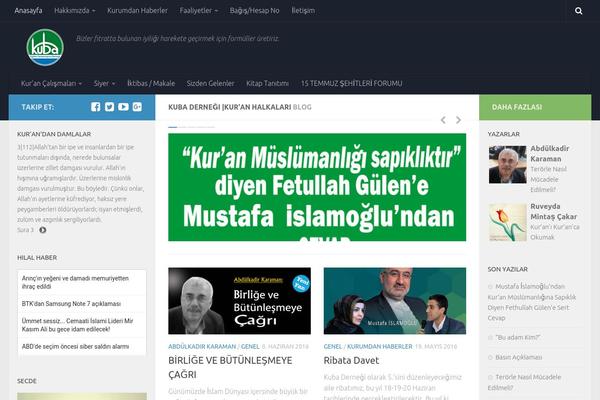Open recent post Terörle Nasıl Mücadele Edilmeli
This screenshot has width=600, height=400.
tap(525, 382)
